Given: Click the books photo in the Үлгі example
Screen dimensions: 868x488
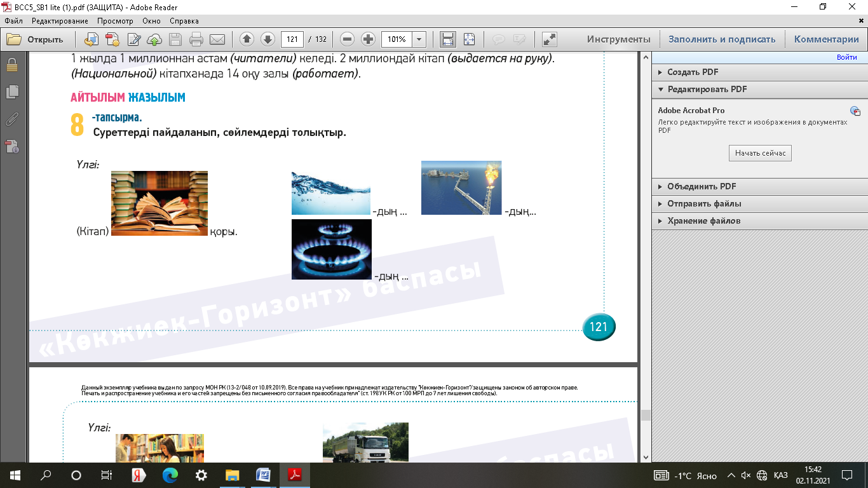Looking at the screenshot, I should (x=159, y=203).
